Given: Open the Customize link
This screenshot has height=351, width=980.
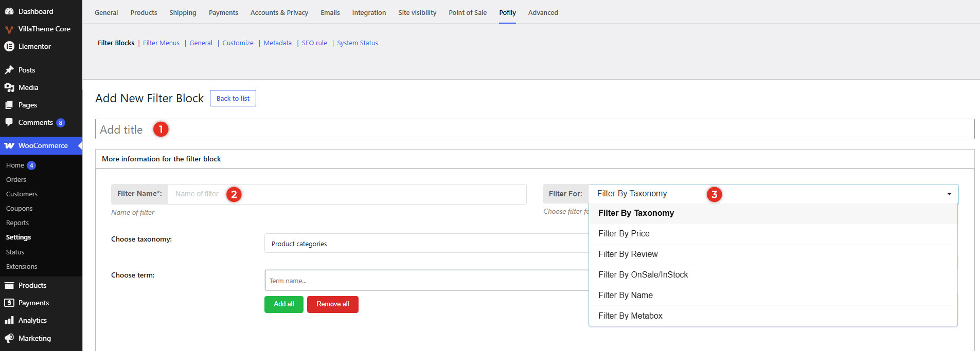Looking at the screenshot, I should coord(238,43).
